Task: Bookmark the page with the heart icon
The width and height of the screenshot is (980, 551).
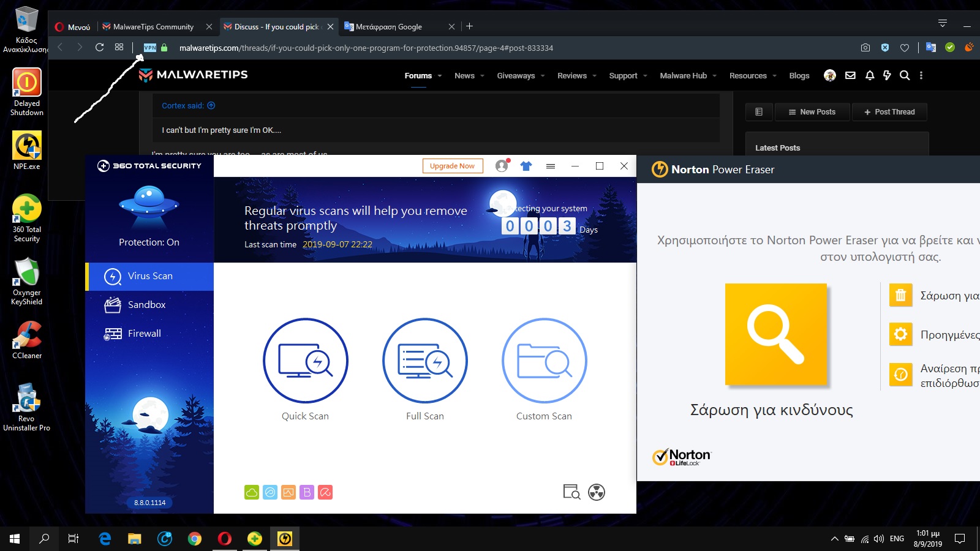Action: [x=905, y=48]
